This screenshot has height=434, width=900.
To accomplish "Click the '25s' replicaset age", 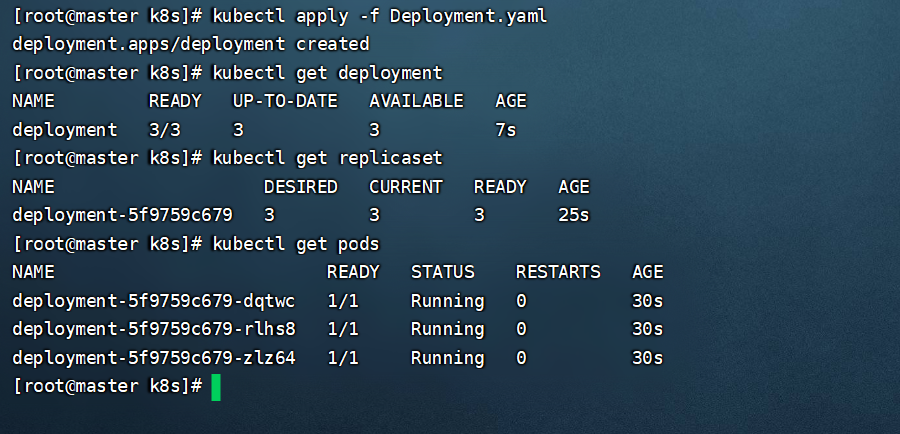I will click(x=574, y=215).
